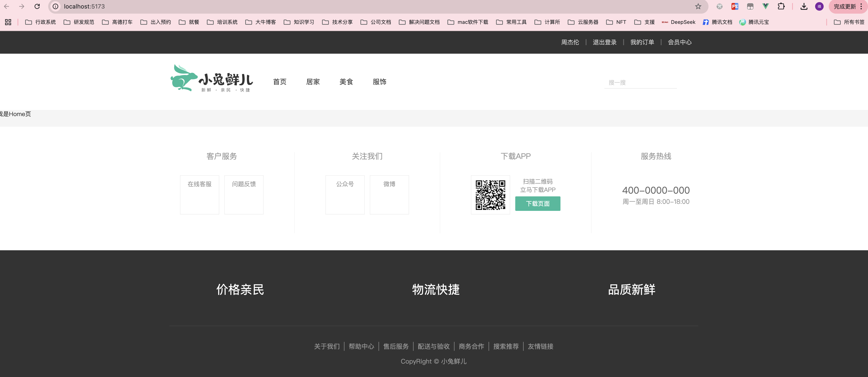Select the 居家 navigation item

point(313,82)
